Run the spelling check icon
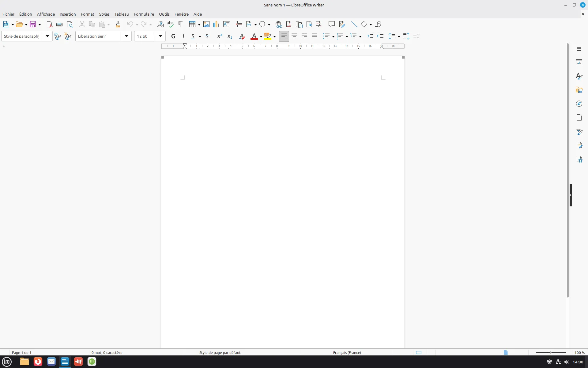Viewport: 588px width, 368px height. coord(170,24)
